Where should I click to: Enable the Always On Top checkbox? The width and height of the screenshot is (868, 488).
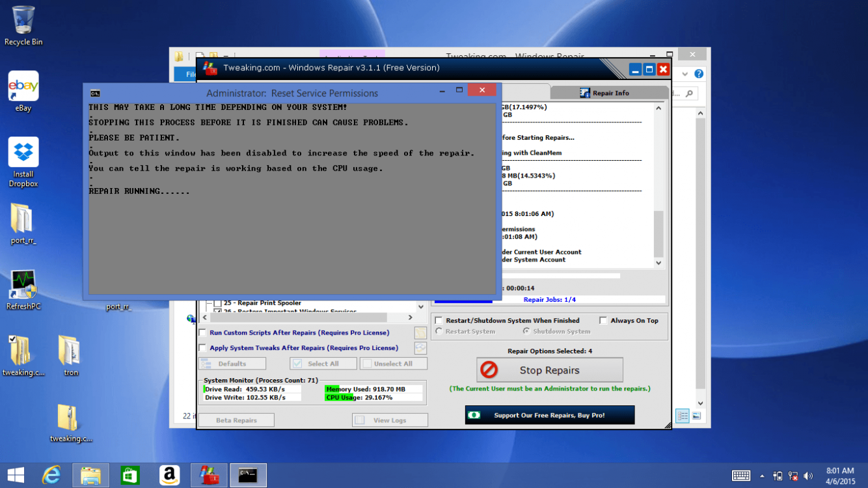tap(603, 321)
